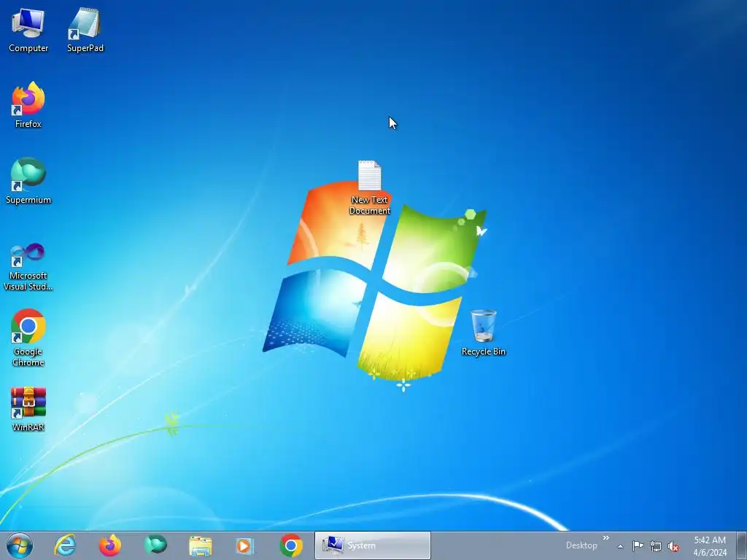Open the network status tray icon
The width and height of the screenshot is (747, 560).
(656, 546)
